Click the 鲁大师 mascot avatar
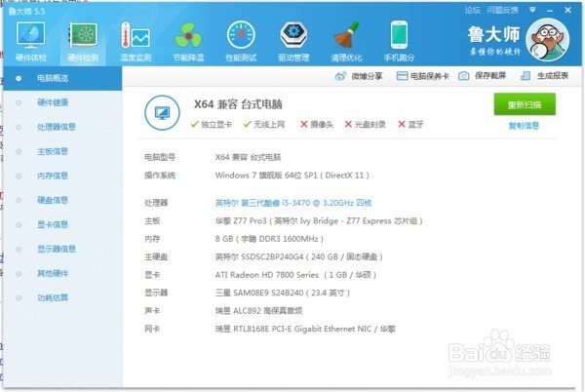Screen dimensions: 585x392 [547, 40]
